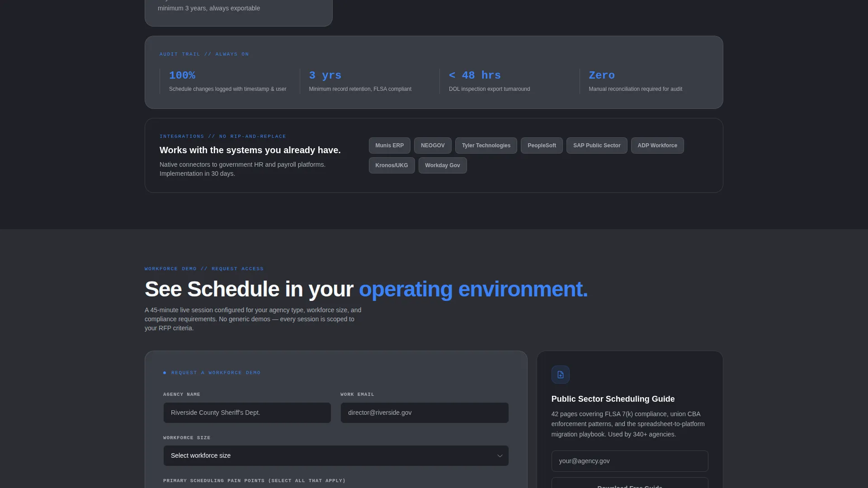Click 'Minimum record retention, FLSA compliant' caption
The width and height of the screenshot is (868, 488).
click(360, 89)
